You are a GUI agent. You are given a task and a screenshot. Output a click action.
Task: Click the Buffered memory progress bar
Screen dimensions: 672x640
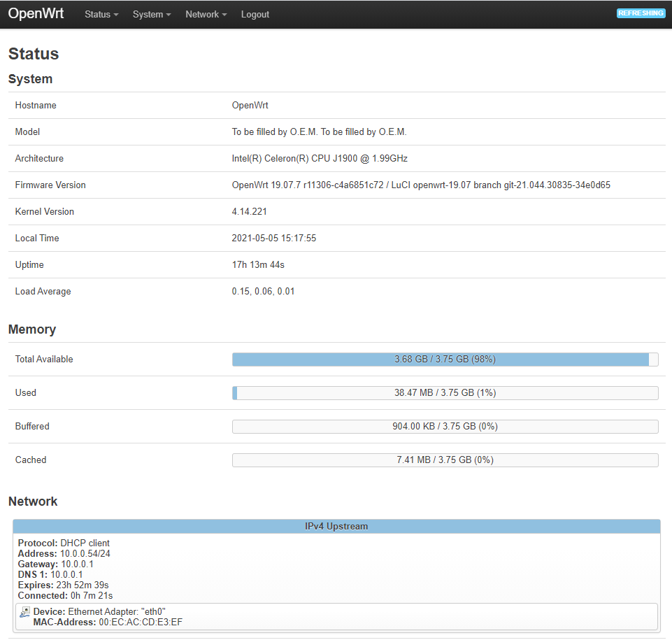point(445,426)
